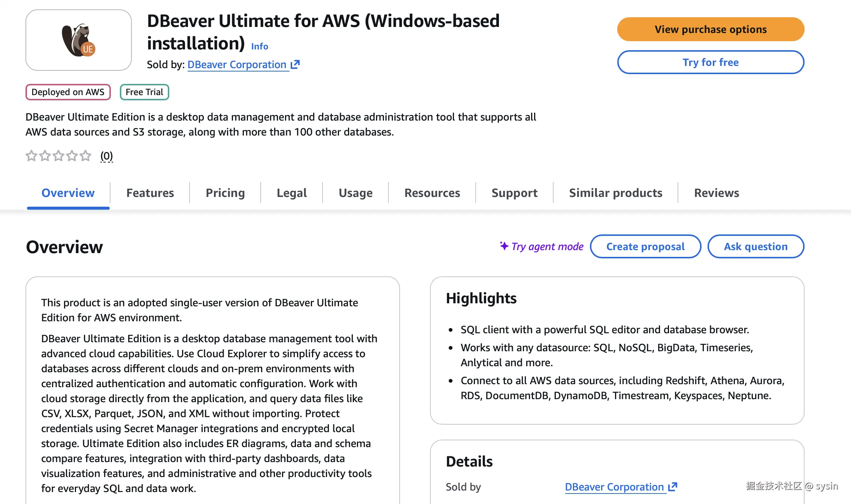Viewport: 851px width, 504px height.
Task: Select the Resources tab
Action: coord(432,193)
